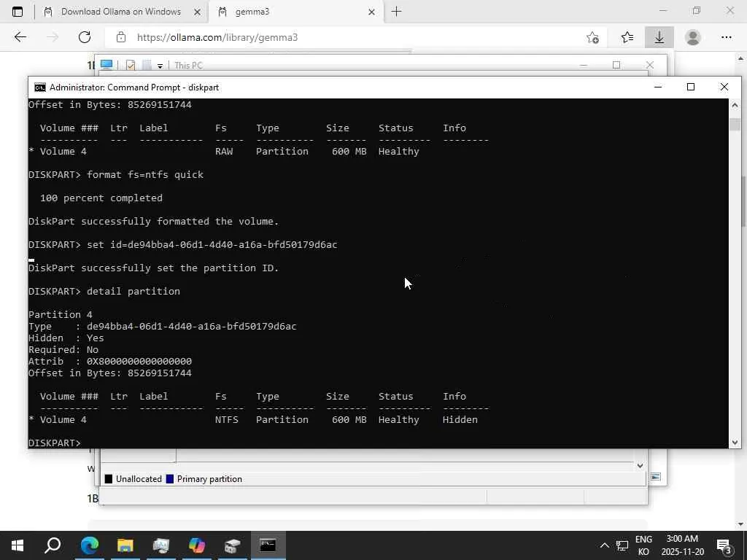Screen dimensions: 747x560
Task: Close the gemma3 tab
Action: (x=371, y=12)
